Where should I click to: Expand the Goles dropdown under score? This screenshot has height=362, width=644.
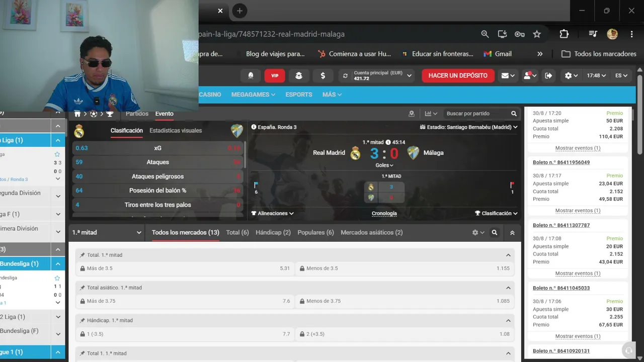(x=384, y=165)
